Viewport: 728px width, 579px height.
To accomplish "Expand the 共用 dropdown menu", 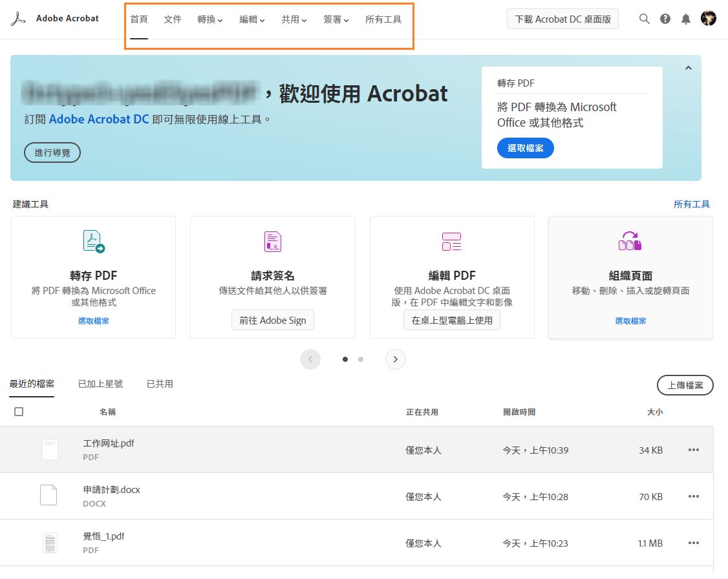I will (294, 19).
